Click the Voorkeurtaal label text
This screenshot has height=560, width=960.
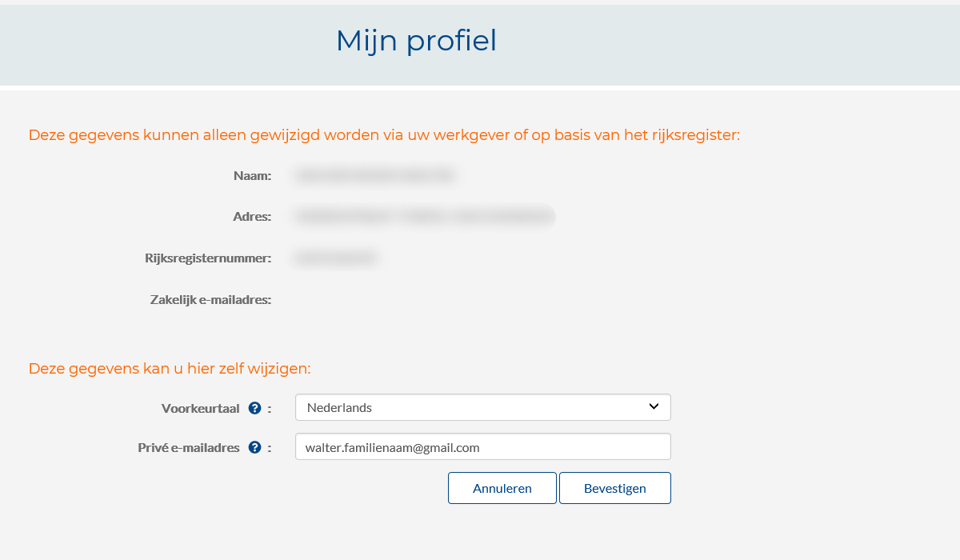[x=200, y=408]
